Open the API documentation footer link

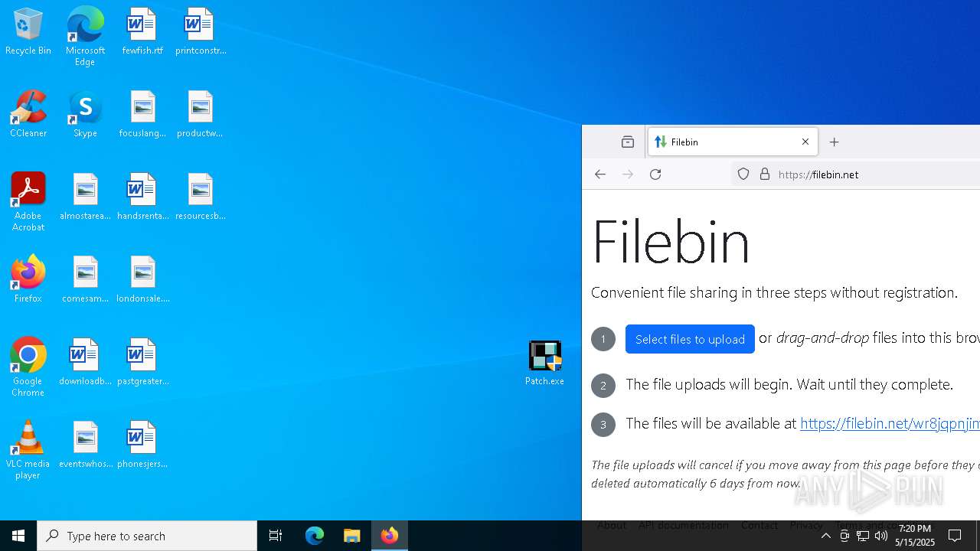coord(684,525)
